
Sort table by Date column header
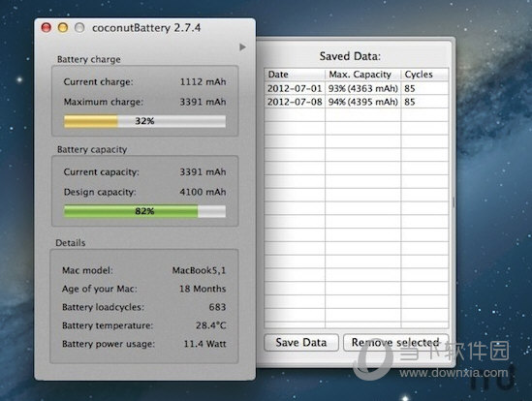295,74
